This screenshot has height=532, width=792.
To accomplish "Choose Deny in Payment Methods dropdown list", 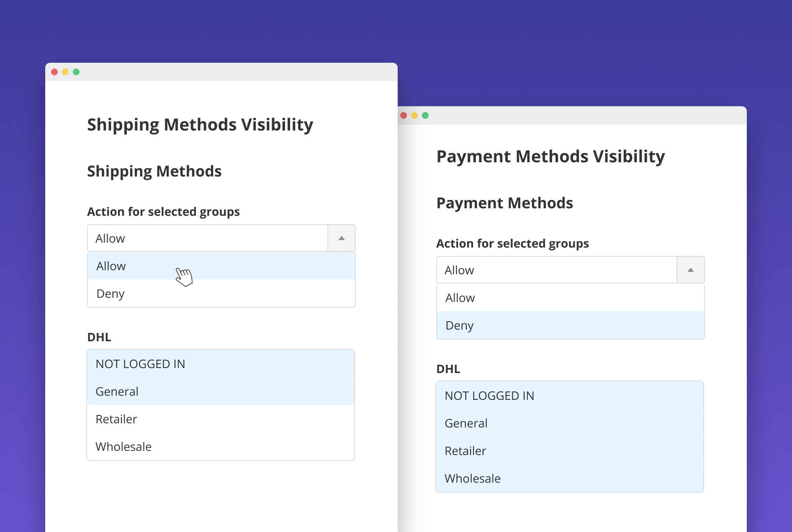I will pos(571,325).
